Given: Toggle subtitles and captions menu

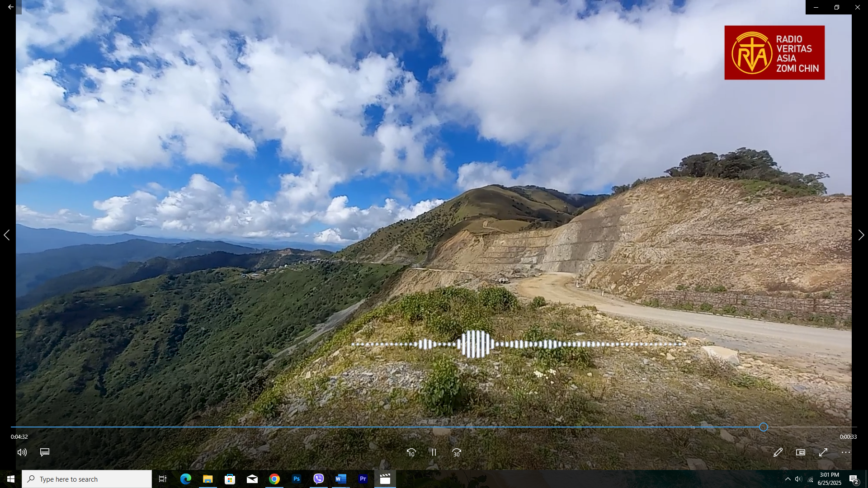Looking at the screenshot, I should click(45, 452).
